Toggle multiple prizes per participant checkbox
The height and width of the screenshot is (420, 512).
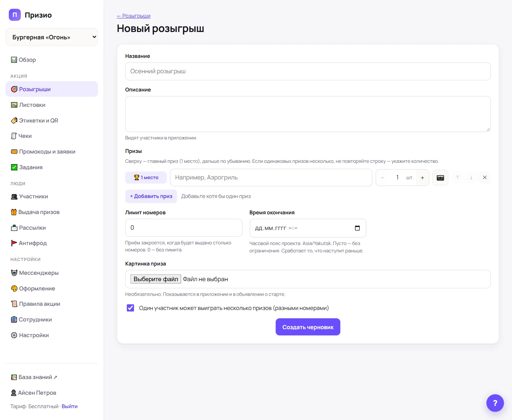tap(131, 308)
